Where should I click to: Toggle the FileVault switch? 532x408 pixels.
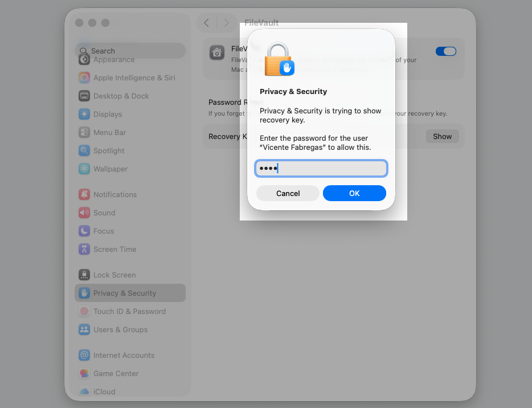tap(446, 51)
